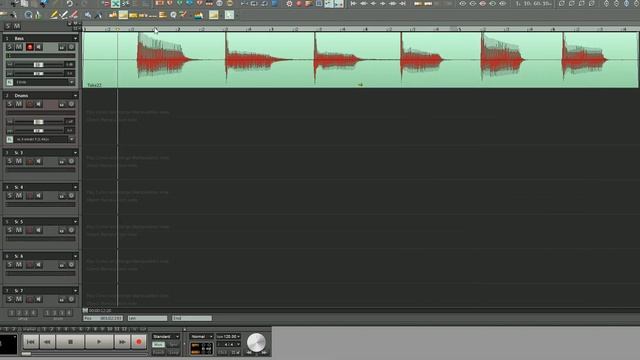Expand the Bass track header menu arrow
This screenshot has height=360, width=640.
point(75,38)
